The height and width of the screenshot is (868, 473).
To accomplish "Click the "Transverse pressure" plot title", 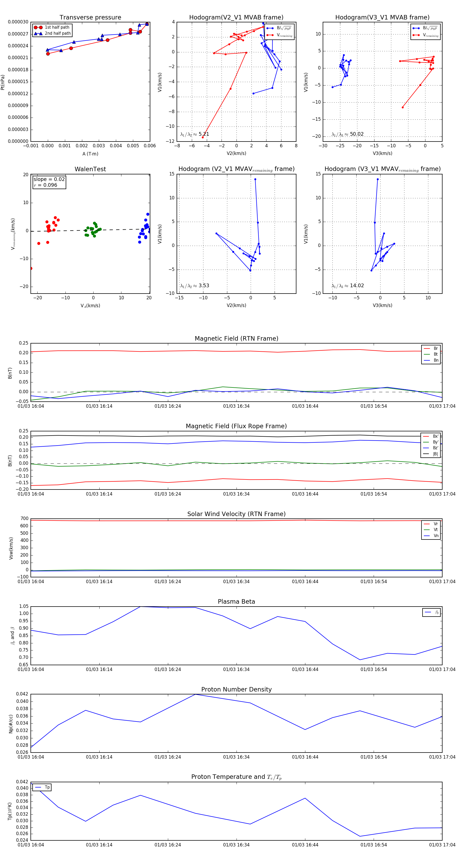I will point(90,17).
